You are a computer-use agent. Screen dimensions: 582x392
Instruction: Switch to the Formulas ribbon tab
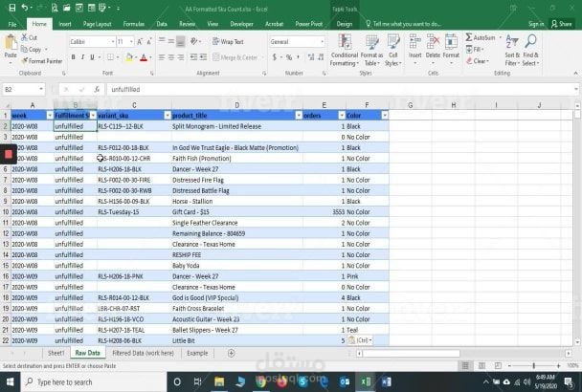[134, 24]
